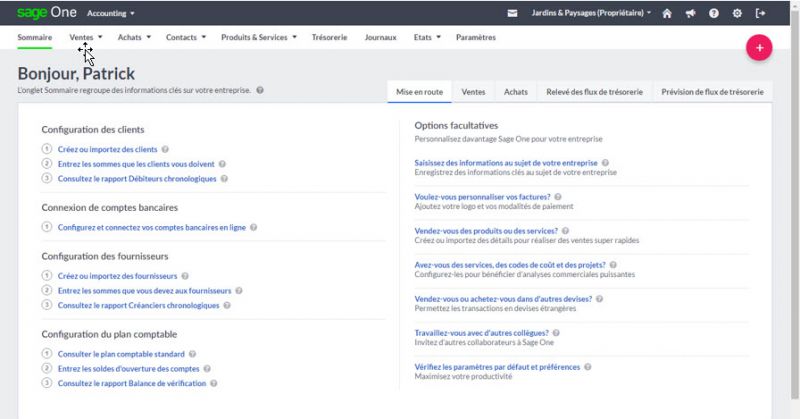Viewport: 800px width, 419px height.
Task: Go to Trésorerie in the navigation bar
Action: click(329, 37)
